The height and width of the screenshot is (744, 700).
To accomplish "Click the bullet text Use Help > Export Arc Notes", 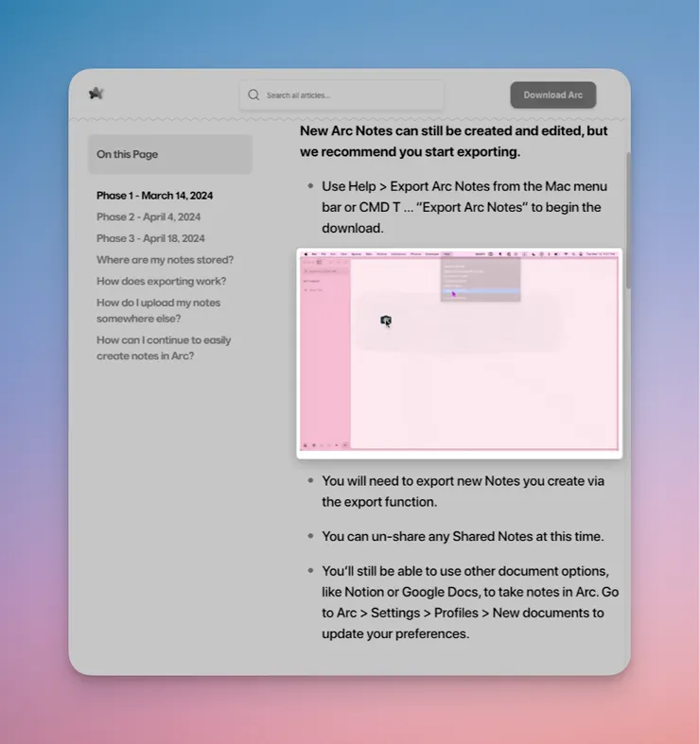I will click(464, 207).
